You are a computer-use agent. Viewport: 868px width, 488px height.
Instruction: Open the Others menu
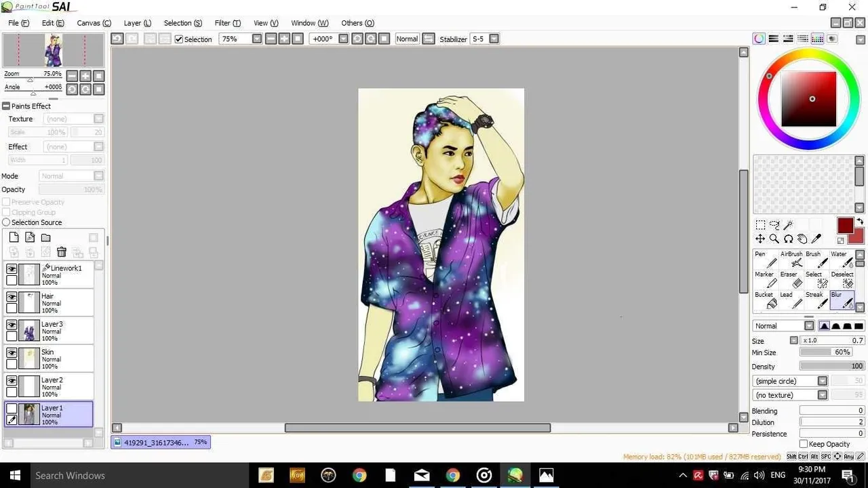pyautogui.click(x=357, y=23)
